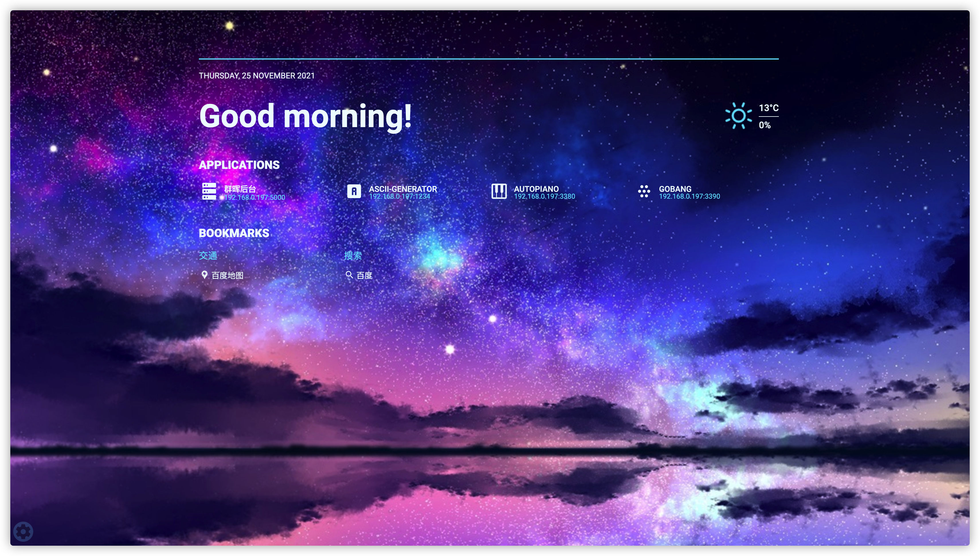Open the 群晖后台 application name link
The height and width of the screenshot is (556, 980).
tap(240, 189)
